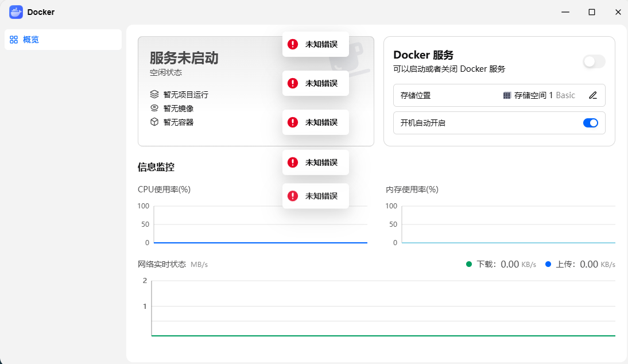This screenshot has height=364, width=628.
Task: Click the green 下载 legend dot
Action: pyautogui.click(x=468, y=264)
